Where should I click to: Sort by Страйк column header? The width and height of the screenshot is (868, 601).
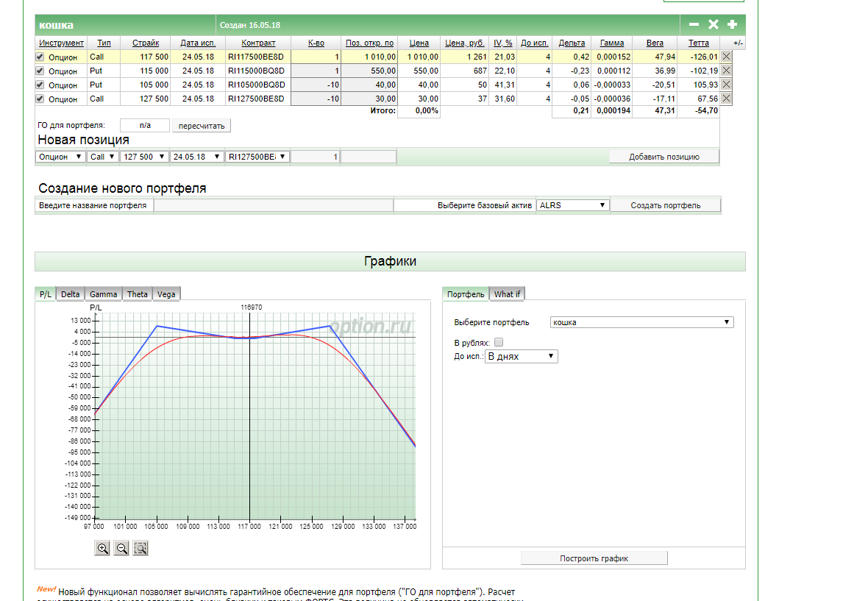pyautogui.click(x=146, y=43)
